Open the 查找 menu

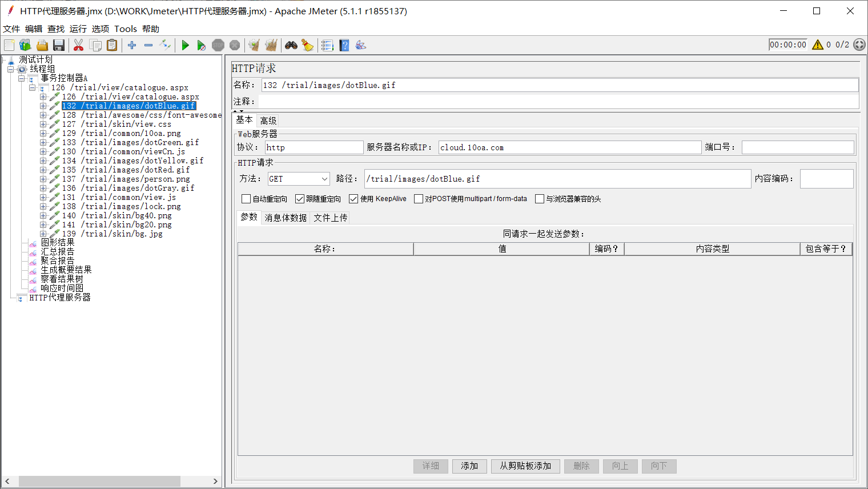pyautogui.click(x=56, y=29)
